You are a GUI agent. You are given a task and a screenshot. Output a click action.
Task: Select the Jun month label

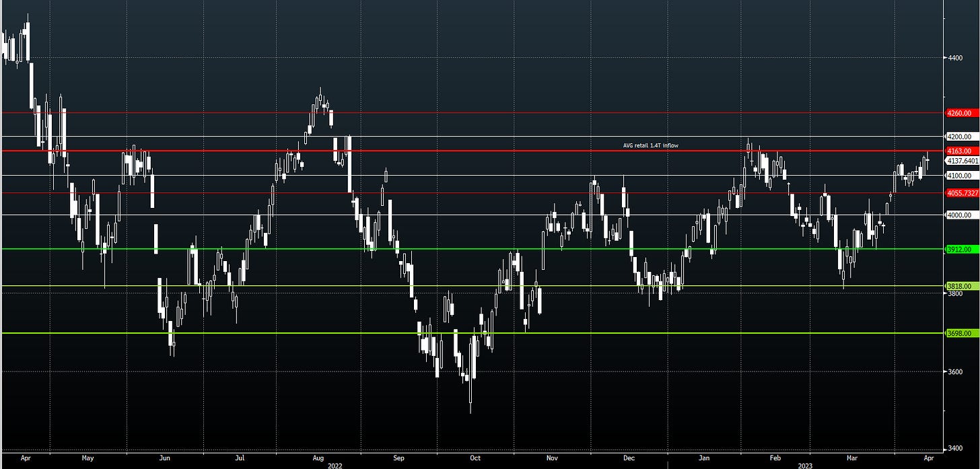(x=165, y=458)
